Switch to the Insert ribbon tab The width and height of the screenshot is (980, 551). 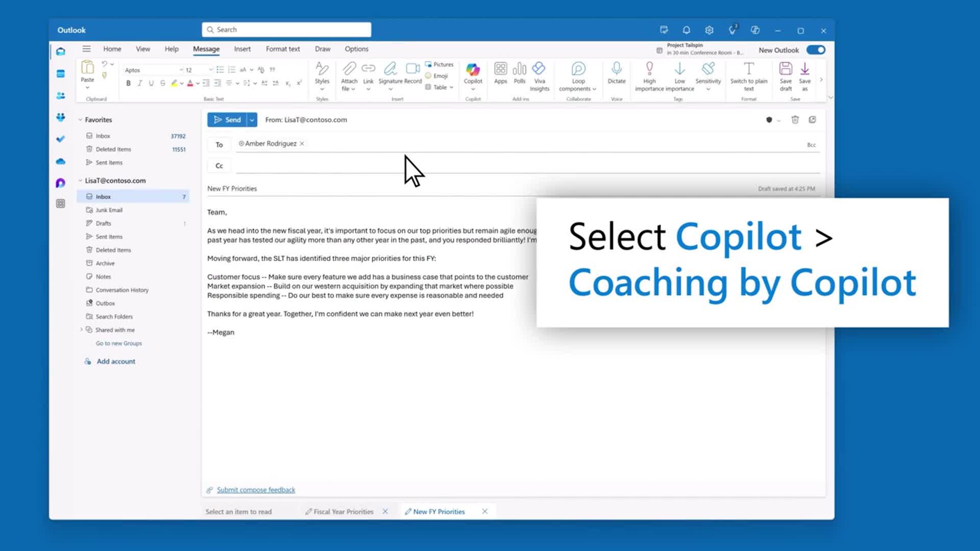pos(242,49)
